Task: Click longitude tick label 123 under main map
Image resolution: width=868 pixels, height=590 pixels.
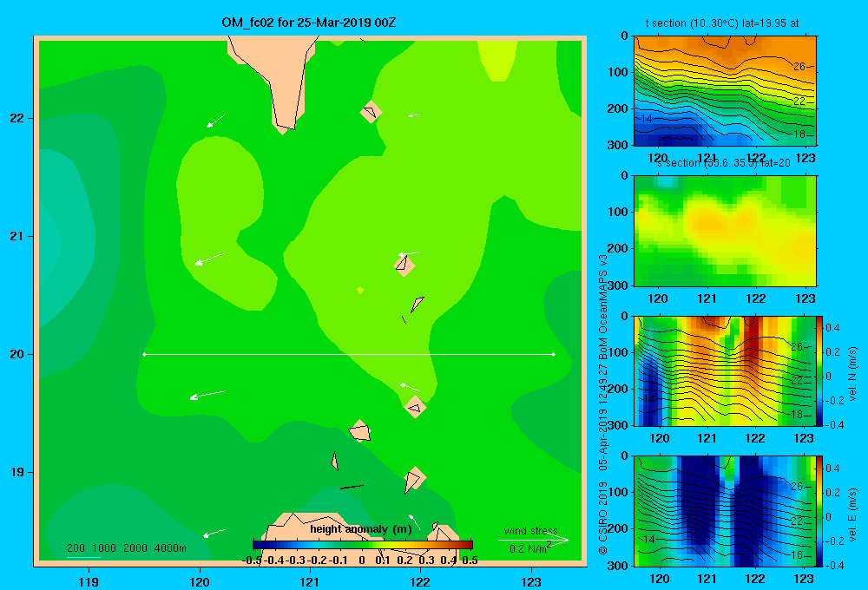Action: coord(531,581)
